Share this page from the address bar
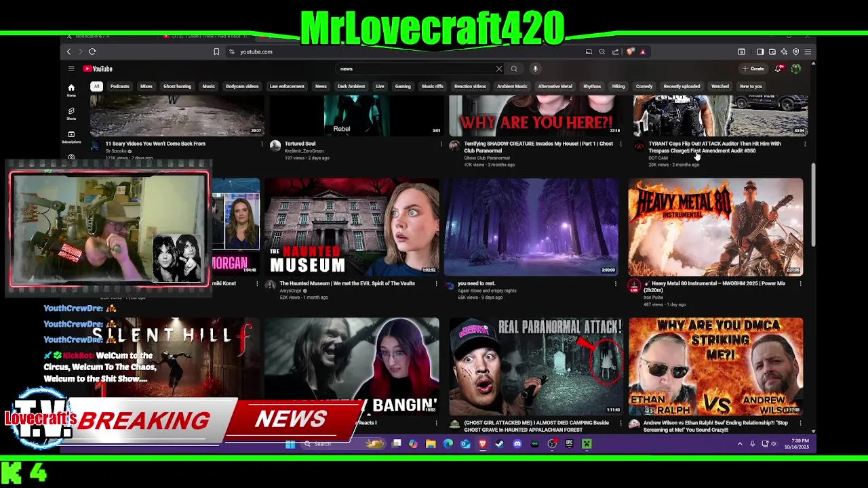 coord(615,52)
